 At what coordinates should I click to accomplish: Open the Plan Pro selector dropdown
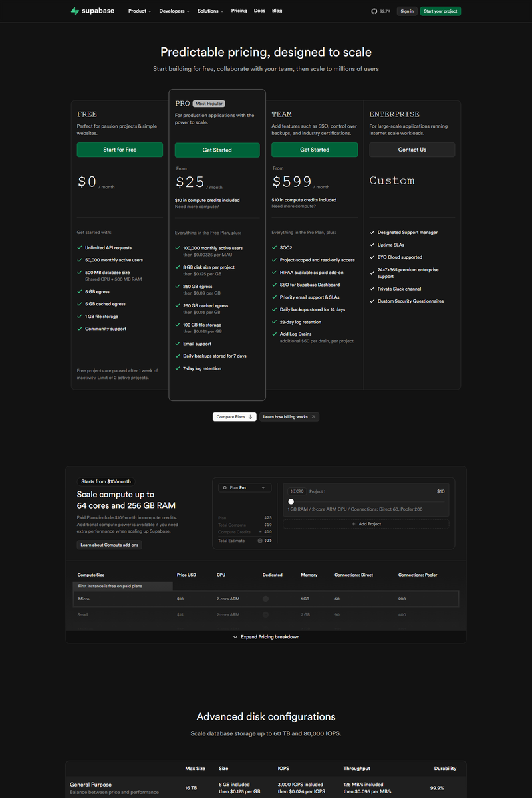(245, 487)
